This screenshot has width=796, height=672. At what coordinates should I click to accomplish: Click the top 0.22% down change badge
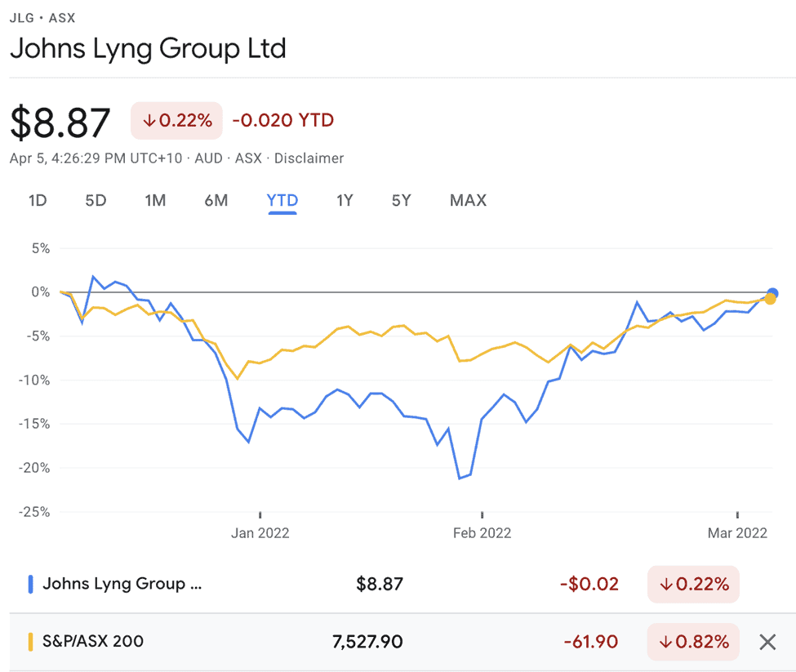click(x=176, y=121)
